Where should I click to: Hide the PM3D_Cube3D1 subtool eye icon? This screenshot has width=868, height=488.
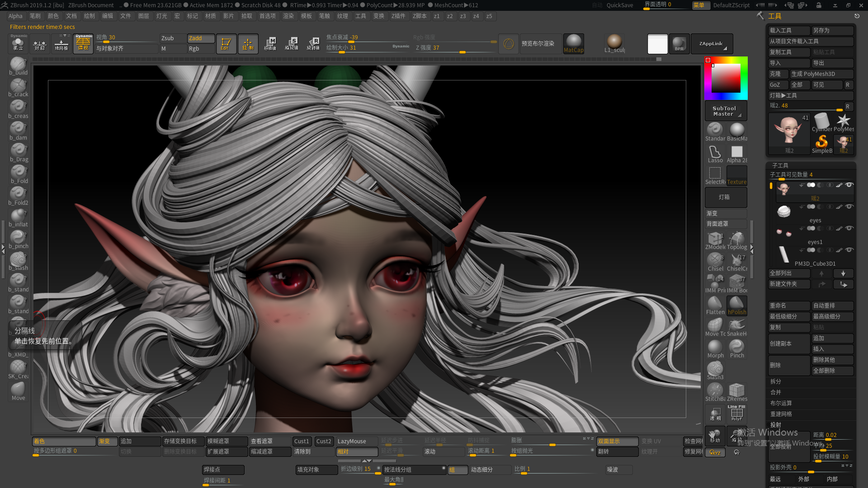pos(849,250)
